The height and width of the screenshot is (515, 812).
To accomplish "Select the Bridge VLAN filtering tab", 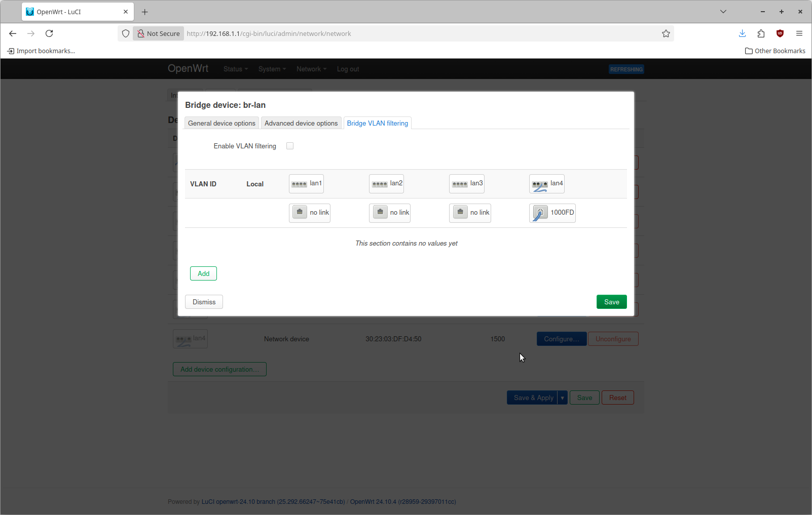I will (377, 123).
